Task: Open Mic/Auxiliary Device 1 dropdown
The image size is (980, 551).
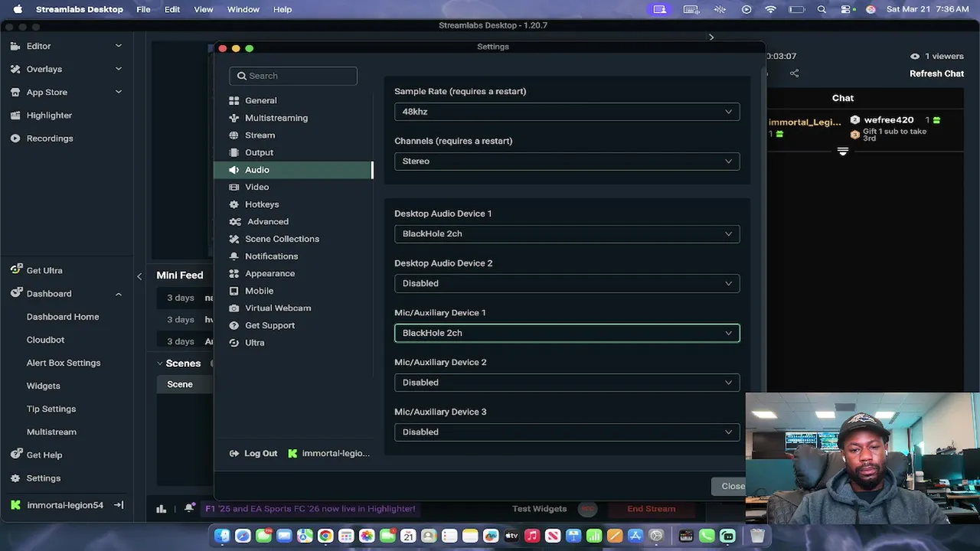Action: pos(567,333)
